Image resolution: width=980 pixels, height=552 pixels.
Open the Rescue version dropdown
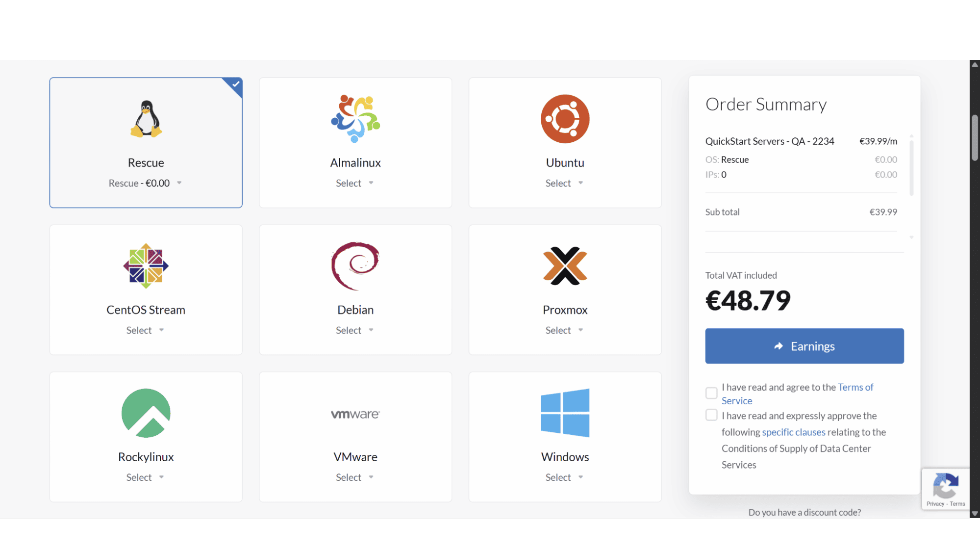click(x=146, y=183)
